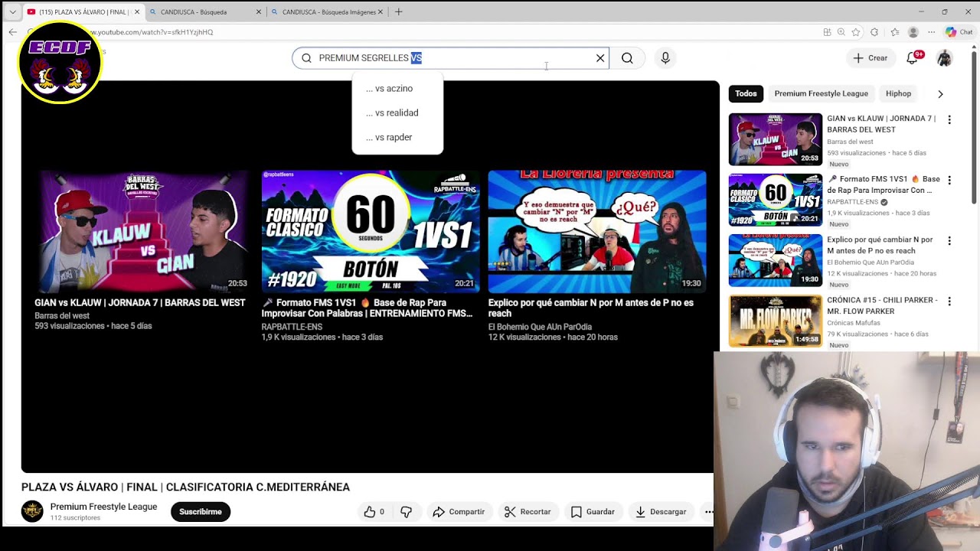Go back with the browser arrow
The width and height of the screenshot is (980, 551).
(x=12, y=32)
